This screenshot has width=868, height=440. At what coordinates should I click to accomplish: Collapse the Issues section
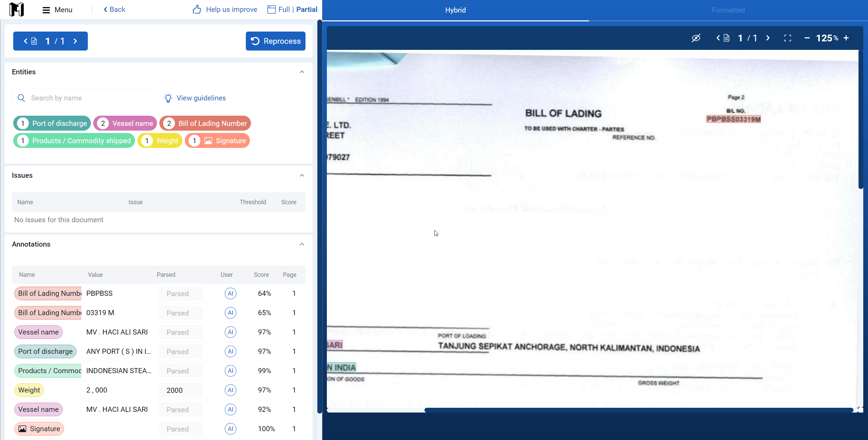point(302,175)
